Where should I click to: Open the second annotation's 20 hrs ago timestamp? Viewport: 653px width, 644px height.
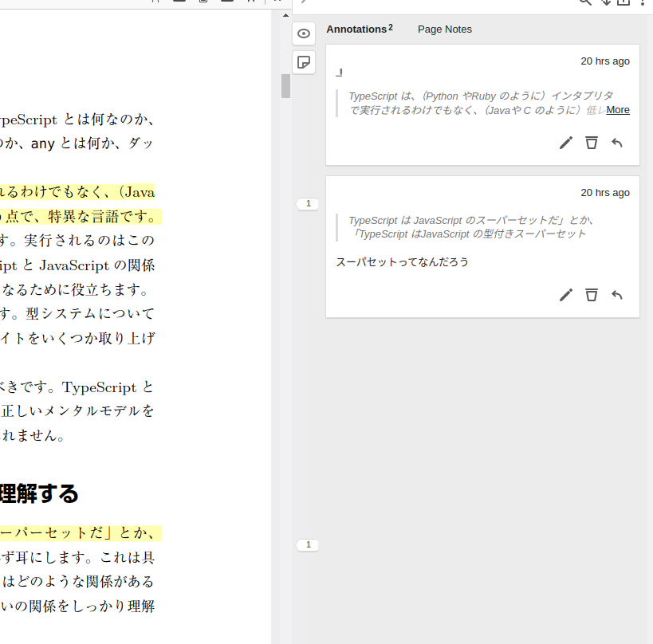605,193
